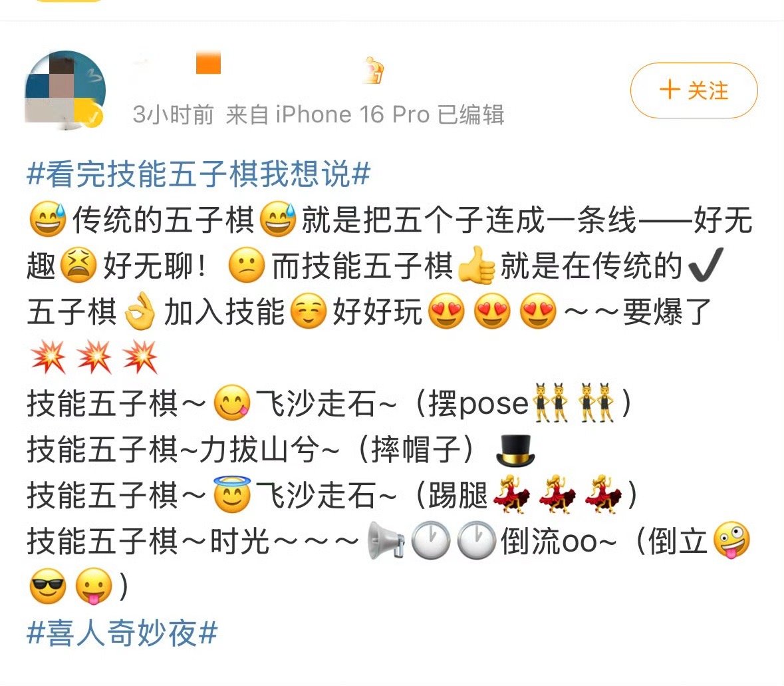
Task: Click the post timestamp 3小时前
Action: pos(173,115)
